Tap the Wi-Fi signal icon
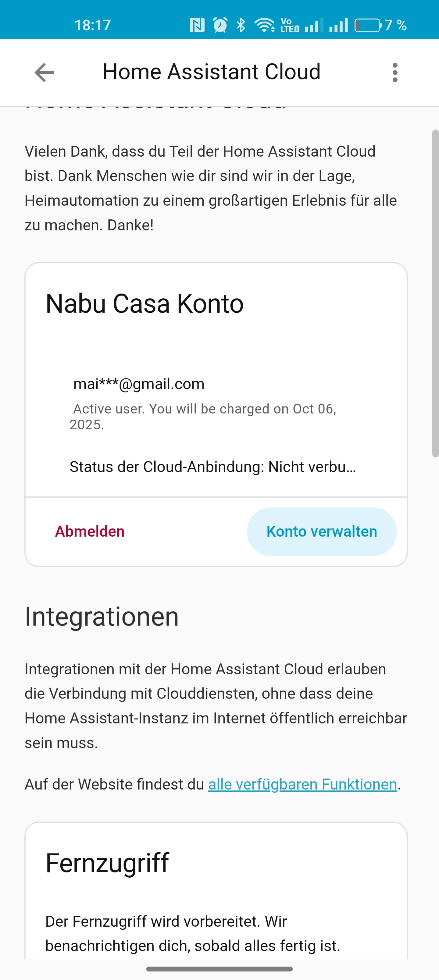The height and width of the screenshot is (980, 439). click(x=264, y=25)
